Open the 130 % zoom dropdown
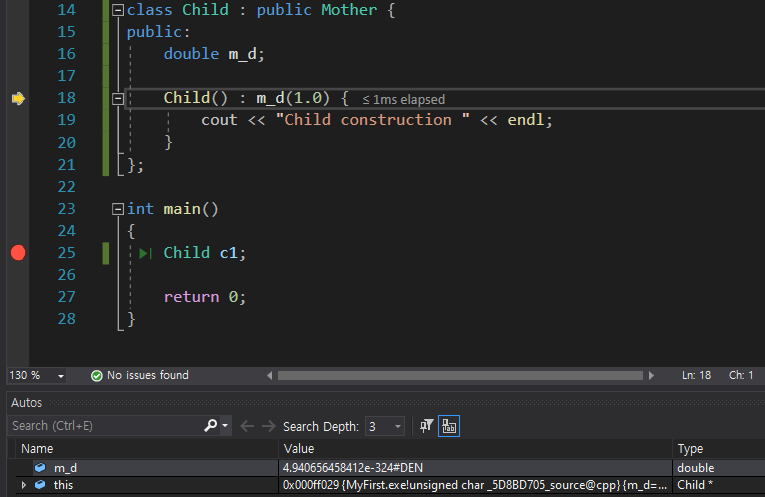The width and height of the screenshot is (765, 497). coord(61,376)
